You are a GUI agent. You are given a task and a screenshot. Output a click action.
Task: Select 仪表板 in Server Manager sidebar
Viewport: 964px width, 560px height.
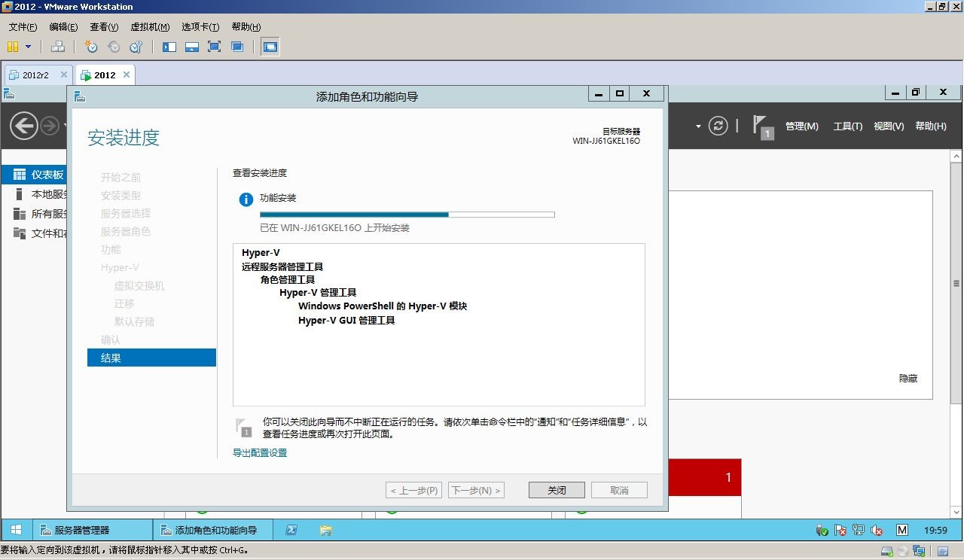[x=34, y=175]
